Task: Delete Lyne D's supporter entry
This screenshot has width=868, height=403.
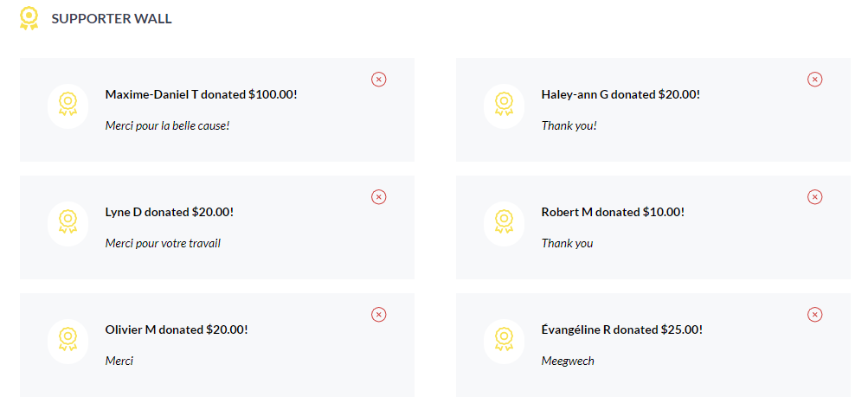Action: [x=379, y=197]
